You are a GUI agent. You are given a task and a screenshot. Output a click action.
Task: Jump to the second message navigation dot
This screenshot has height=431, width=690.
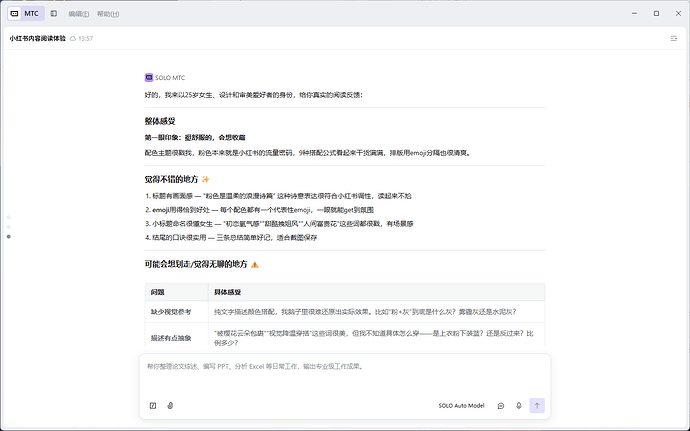[9, 227]
